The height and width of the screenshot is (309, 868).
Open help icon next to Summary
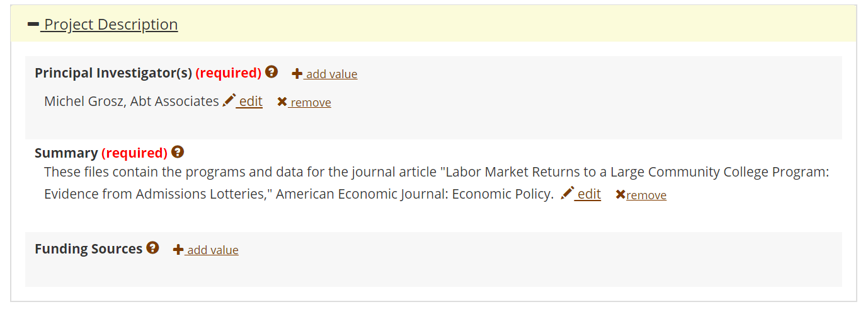click(178, 152)
